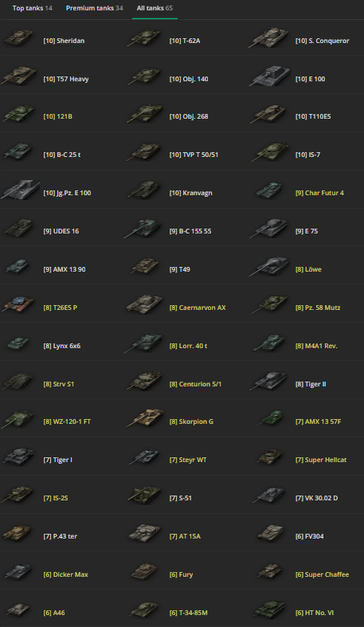The image size is (364, 627).
Task: Switch to the Top tanks tab
Action: (33, 8)
